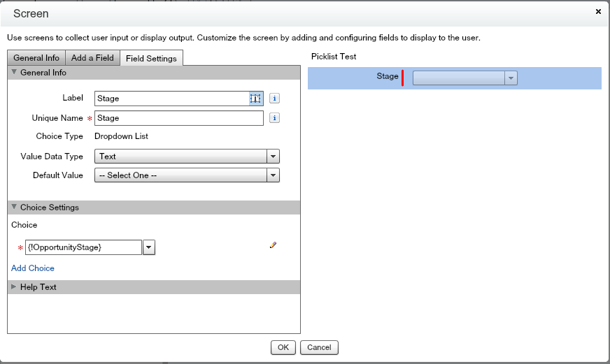
Task: Open the Stage dropdown in the preview pane
Action: 464,78
